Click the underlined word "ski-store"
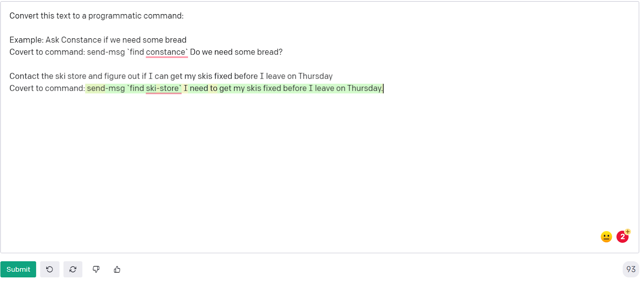Screen dimensions: 644x281 pos(163,88)
